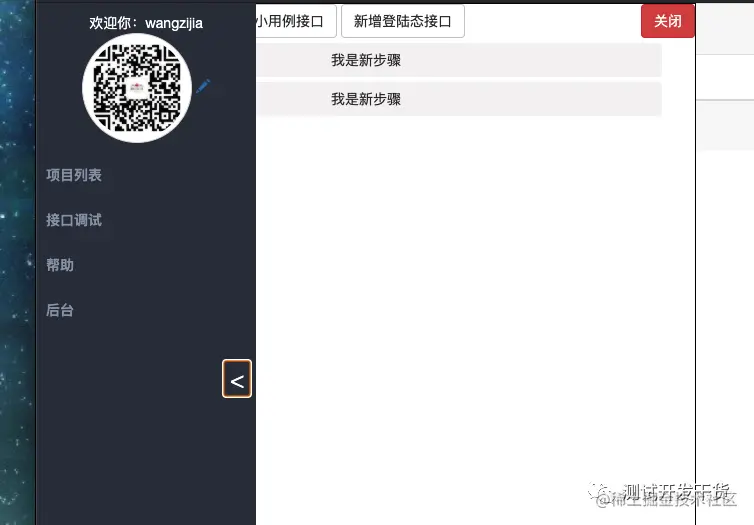
Task: Click the partially hidden 小用例接口 button
Action: click(x=296, y=21)
